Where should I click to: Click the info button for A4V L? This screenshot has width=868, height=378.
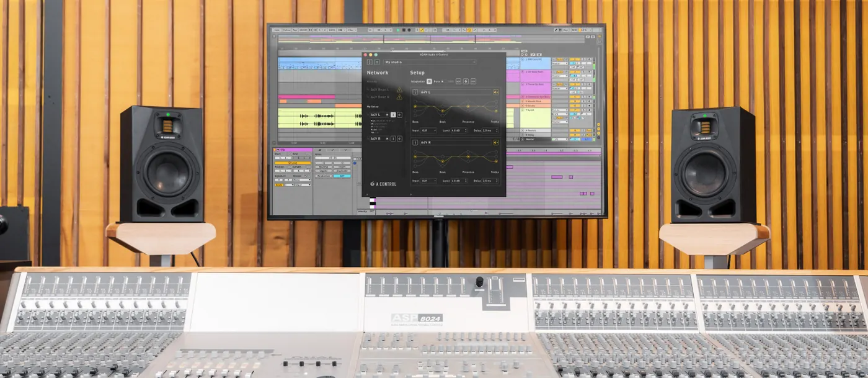coord(393,115)
